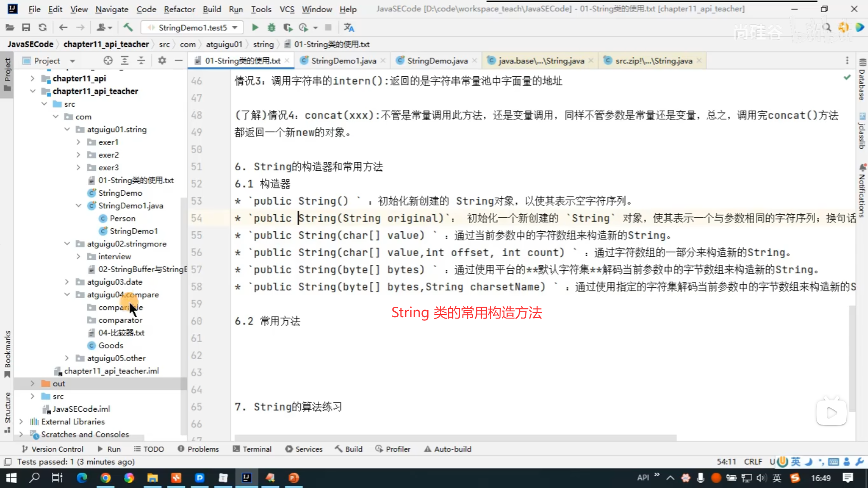Click the Save All disk icon
This screenshot has width=868, height=488.
(x=26, y=28)
